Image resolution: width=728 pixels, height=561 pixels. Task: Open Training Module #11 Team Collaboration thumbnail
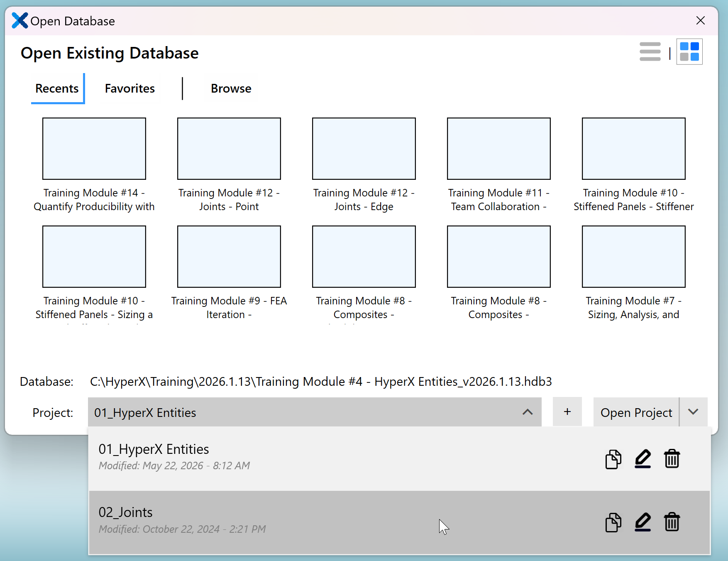pyautogui.click(x=499, y=149)
